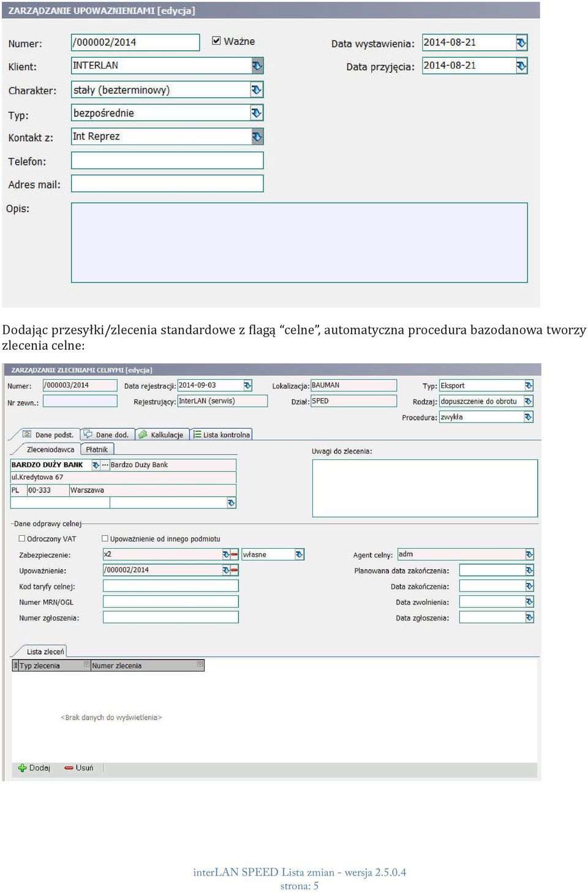Click the Numer field /000002/2014
588x893 pixels.
pyautogui.click(x=135, y=42)
